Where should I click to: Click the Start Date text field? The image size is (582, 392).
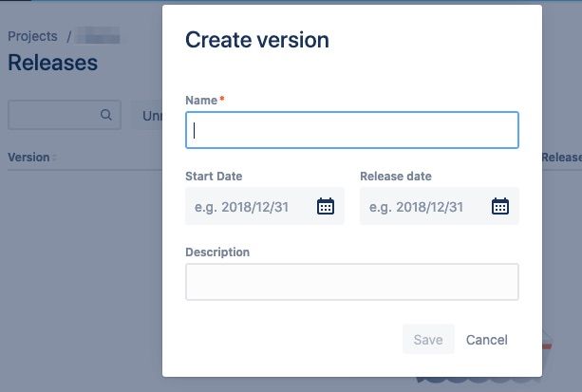(265, 206)
